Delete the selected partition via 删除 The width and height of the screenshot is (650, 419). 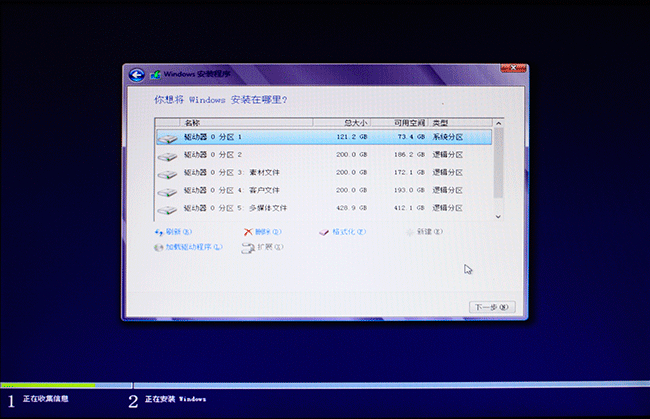268,232
